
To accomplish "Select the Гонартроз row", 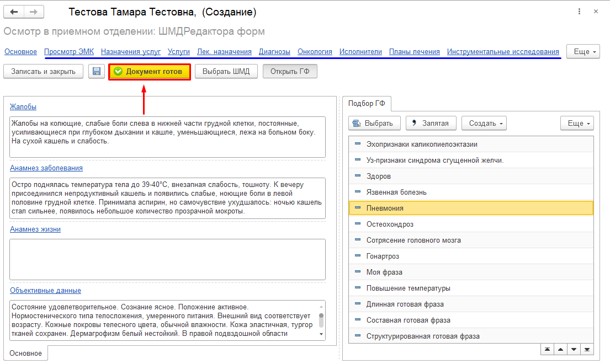I will coord(471,256).
